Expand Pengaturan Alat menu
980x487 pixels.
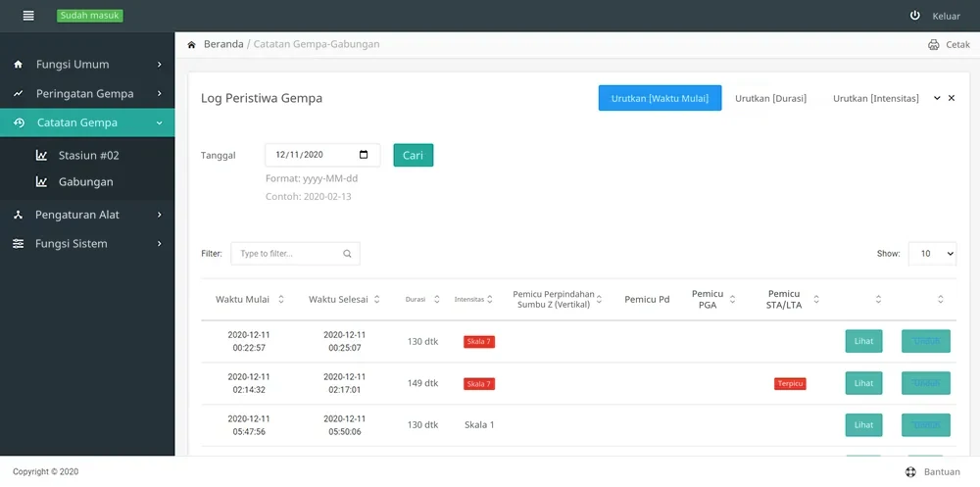(x=160, y=215)
